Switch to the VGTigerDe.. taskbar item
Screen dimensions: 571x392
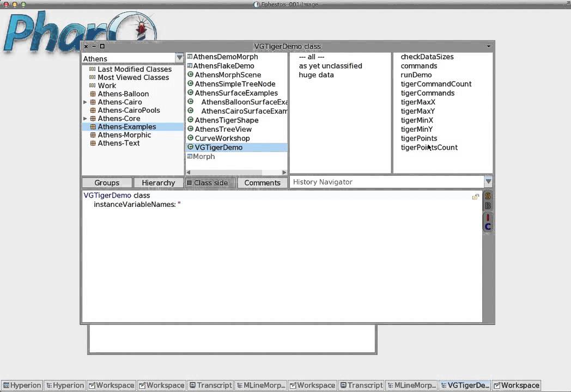[465, 385]
